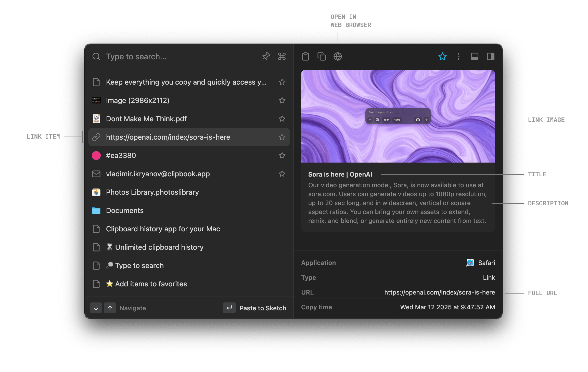
Task: Select the https://openai.com/index/sora-is-here item
Action: (168, 137)
